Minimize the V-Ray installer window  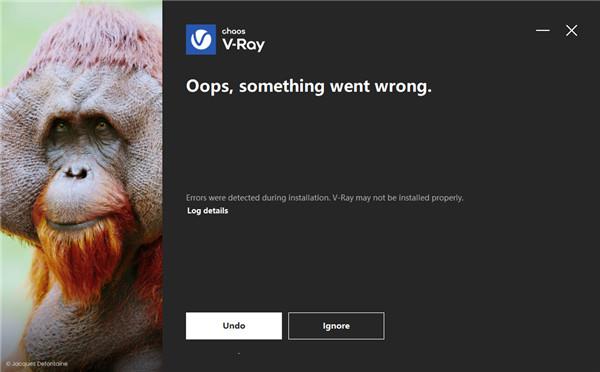pyautogui.click(x=543, y=30)
